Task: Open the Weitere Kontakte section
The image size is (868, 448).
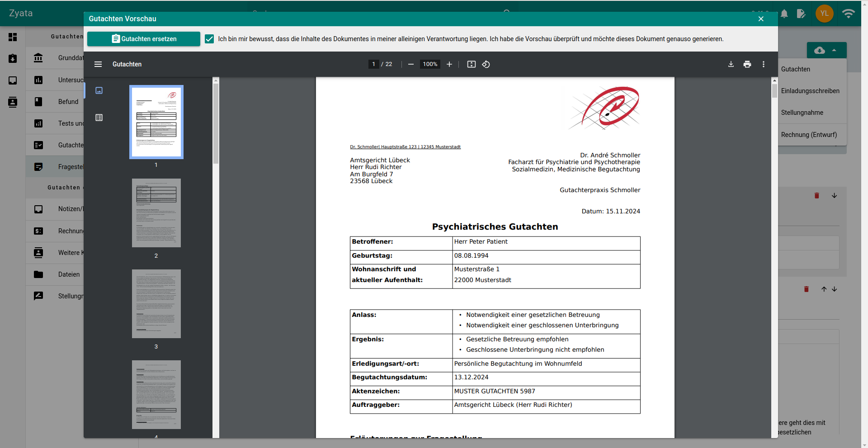Action: click(55, 253)
